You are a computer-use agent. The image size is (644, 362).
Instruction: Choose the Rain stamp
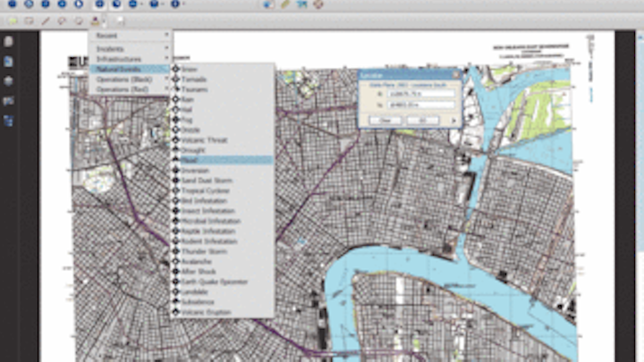pyautogui.click(x=222, y=99)
